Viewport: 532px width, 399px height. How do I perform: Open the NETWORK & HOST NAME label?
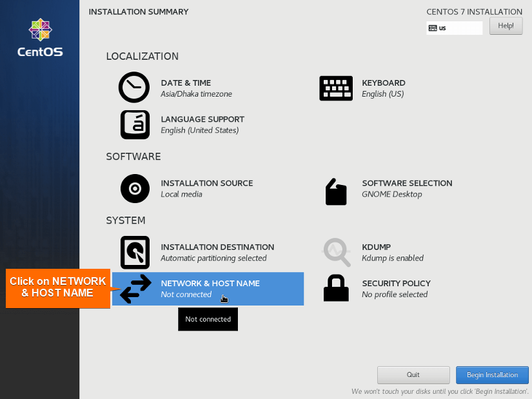210,284
